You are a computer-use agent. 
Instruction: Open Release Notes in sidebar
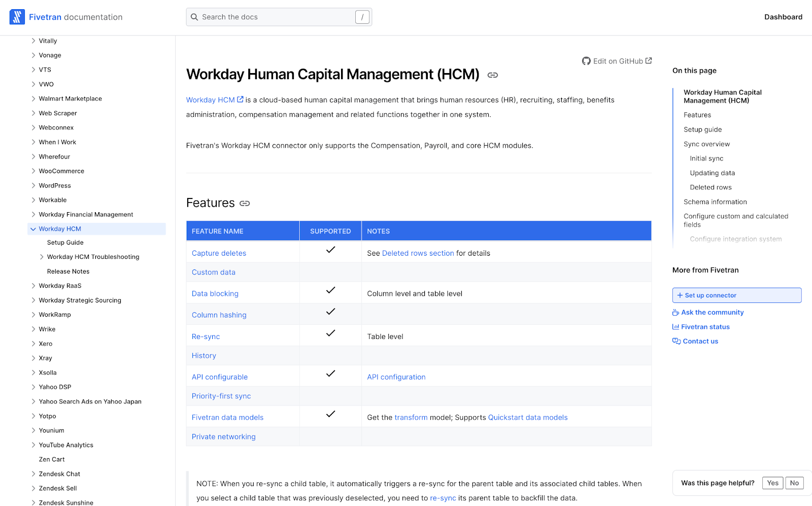pyautogui.click(x=68, y=272)
